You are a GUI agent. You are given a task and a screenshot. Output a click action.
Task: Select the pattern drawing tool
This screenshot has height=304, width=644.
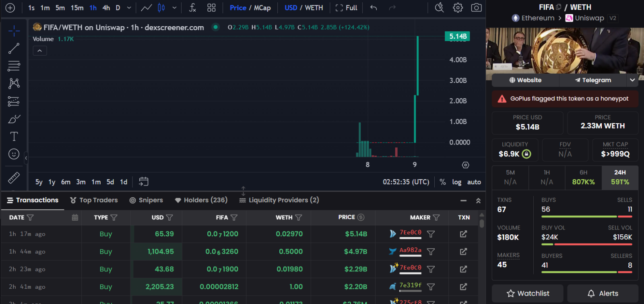coord(14,83)
